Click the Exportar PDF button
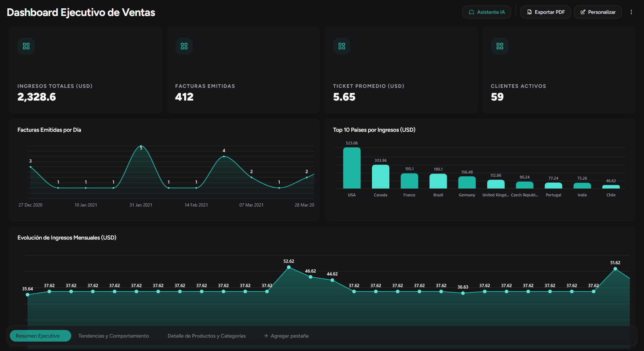This screenshot has height=351, width=644. click(546, 12)
